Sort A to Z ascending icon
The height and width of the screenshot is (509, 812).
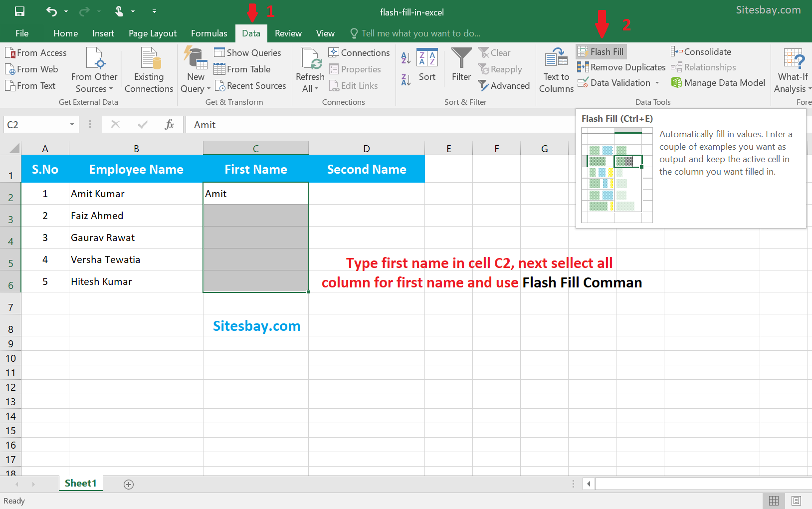(406, 58)
